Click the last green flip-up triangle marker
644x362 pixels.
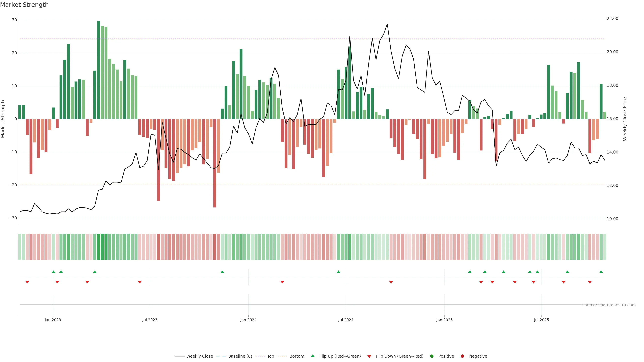[601, 272]
